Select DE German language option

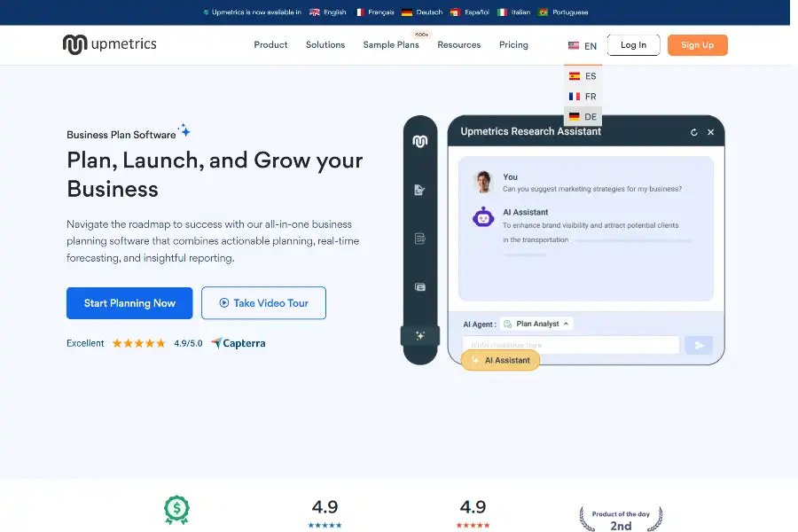point(583,116)
